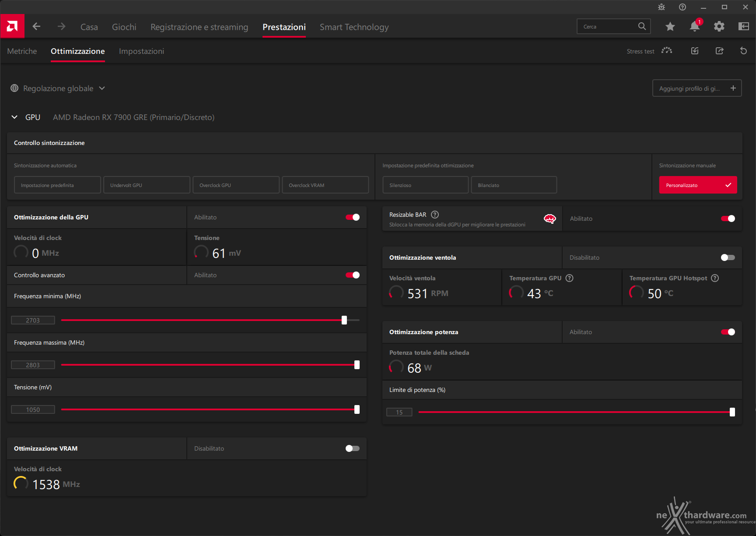
Task: Open settings gear icon
Action: click(x=719, y=27)
